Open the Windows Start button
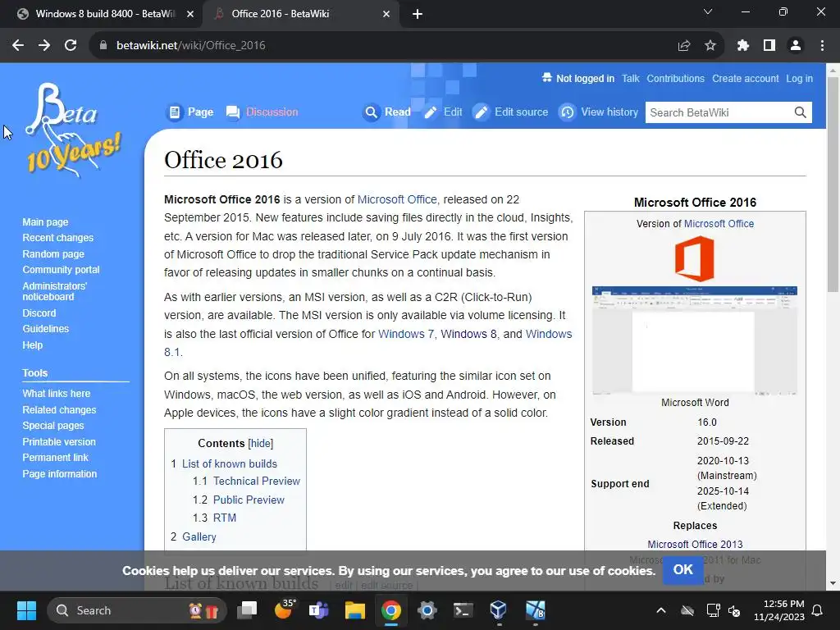Image resolution: width=840 pixels, height=630 pixels. click(x=26, y=610)
